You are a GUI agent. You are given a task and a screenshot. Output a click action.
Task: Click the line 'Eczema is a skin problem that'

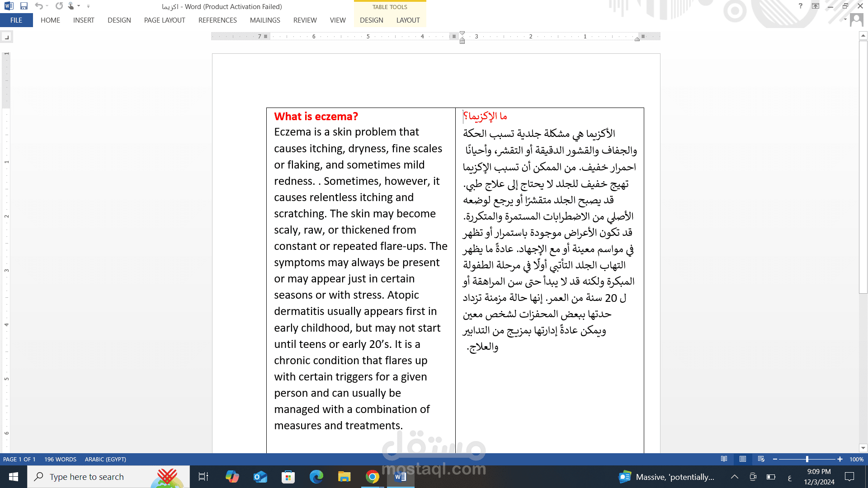(x=346, y=132)
